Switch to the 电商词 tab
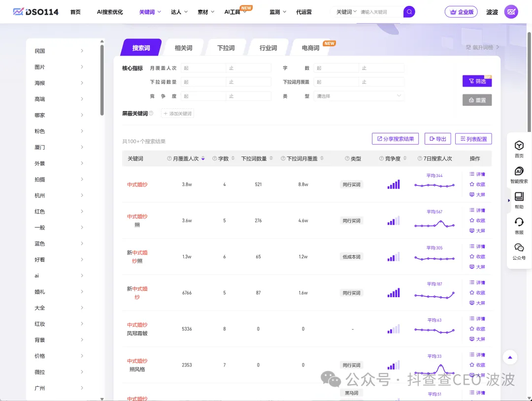This screenshot has height=401, width=532. coord(311,48)
